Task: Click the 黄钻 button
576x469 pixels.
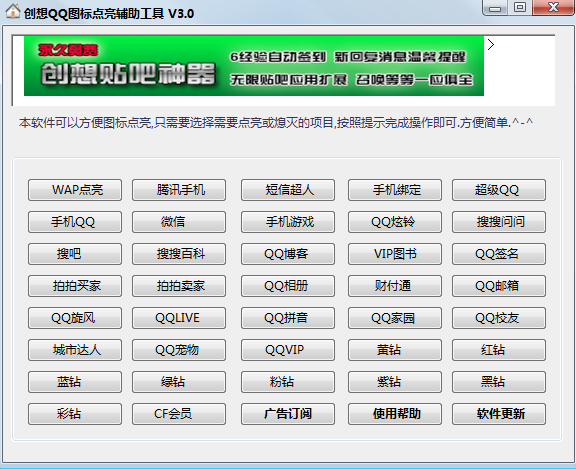Action: (395, 350)
